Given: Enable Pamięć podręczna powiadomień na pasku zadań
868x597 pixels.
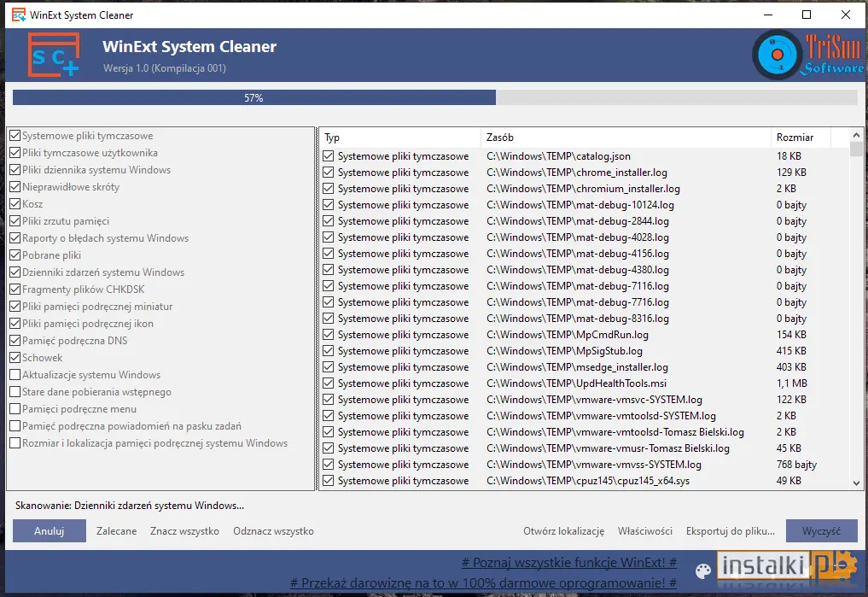Looking at the screenshot, I should click(x=15, y=426).
